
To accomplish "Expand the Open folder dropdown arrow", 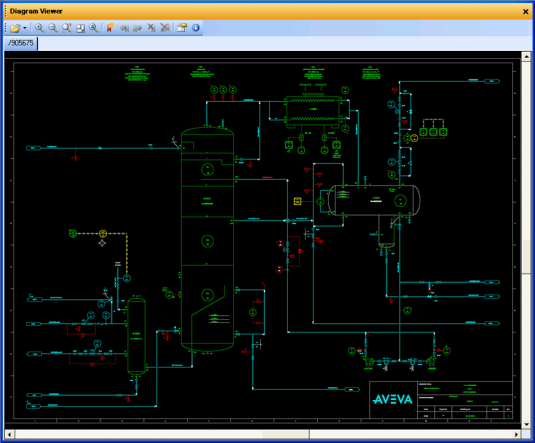I will pyautogui.click(x=25, y=28).
